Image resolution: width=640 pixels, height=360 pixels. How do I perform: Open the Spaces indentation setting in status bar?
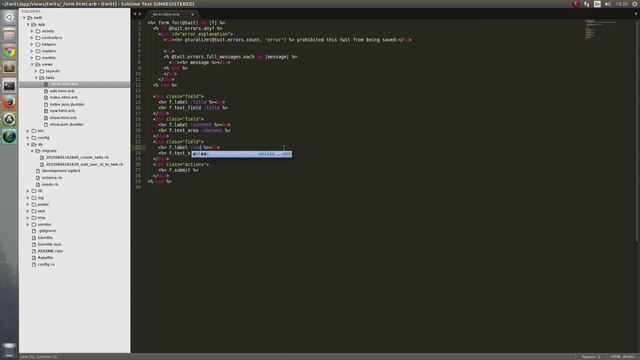[591, 357]
